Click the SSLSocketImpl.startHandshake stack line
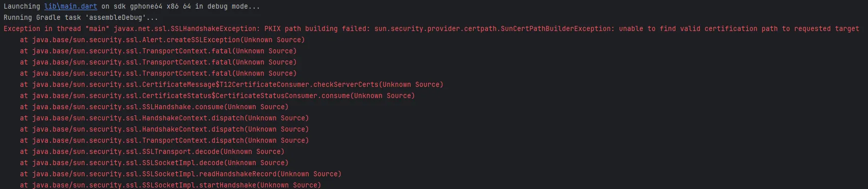Viewport: 868px width, 189px height. [171, 185]
